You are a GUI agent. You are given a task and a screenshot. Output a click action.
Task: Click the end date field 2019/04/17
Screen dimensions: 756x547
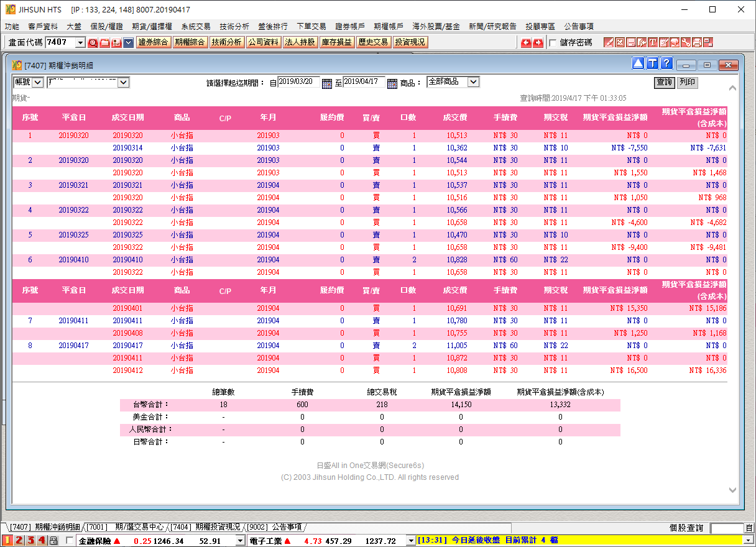(x=364, y=82)
